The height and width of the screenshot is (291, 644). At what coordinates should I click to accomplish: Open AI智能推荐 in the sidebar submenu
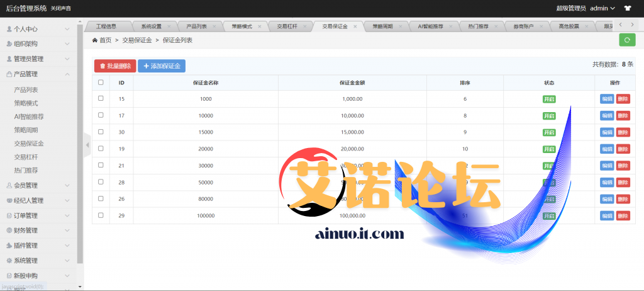pyautogui.click(x=29, y=117)
